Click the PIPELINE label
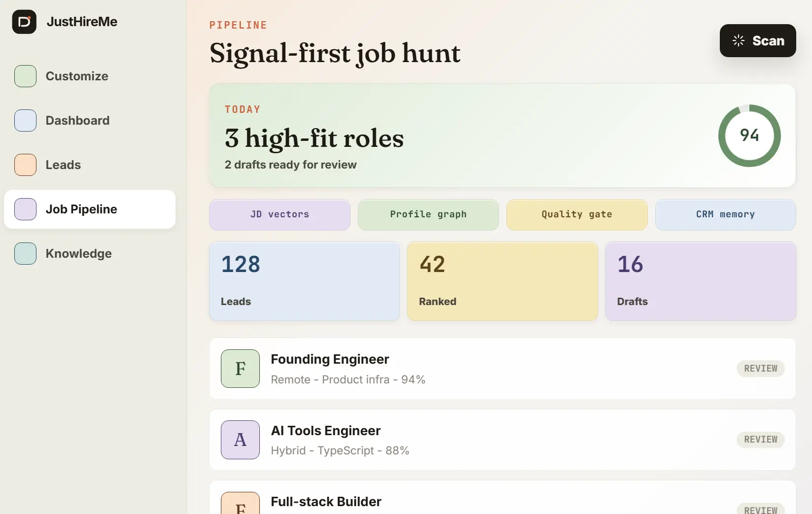 pos(238,25)
